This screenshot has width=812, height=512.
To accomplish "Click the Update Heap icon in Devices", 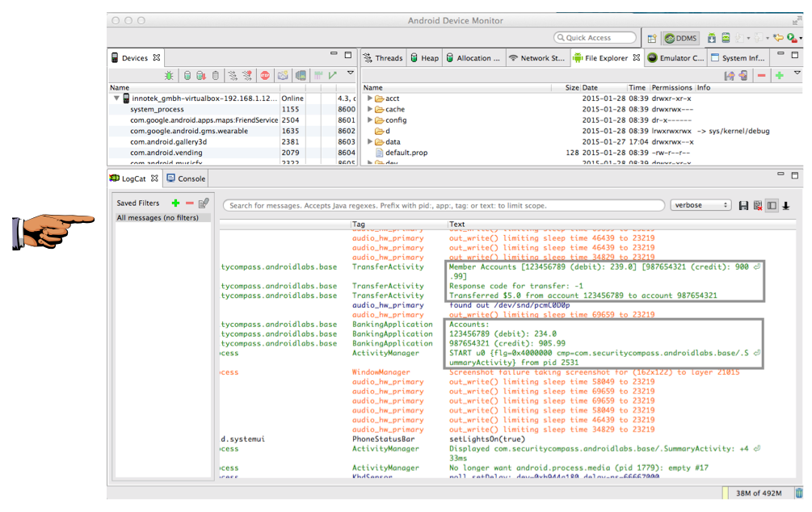I will (x=187, y=75).
